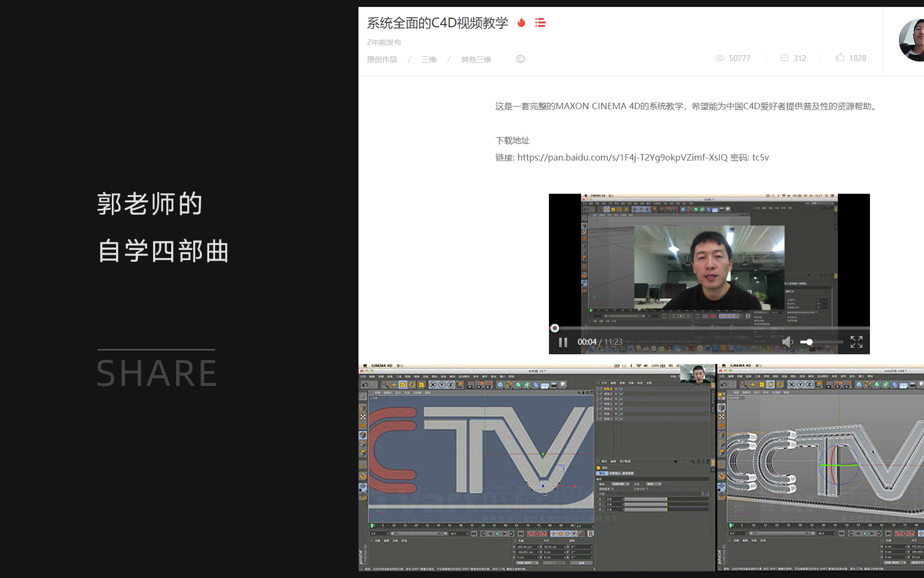Click the undo arrow in right C4D screenshot
Viewport: 924px width, 578px height.
pos(723,384)
